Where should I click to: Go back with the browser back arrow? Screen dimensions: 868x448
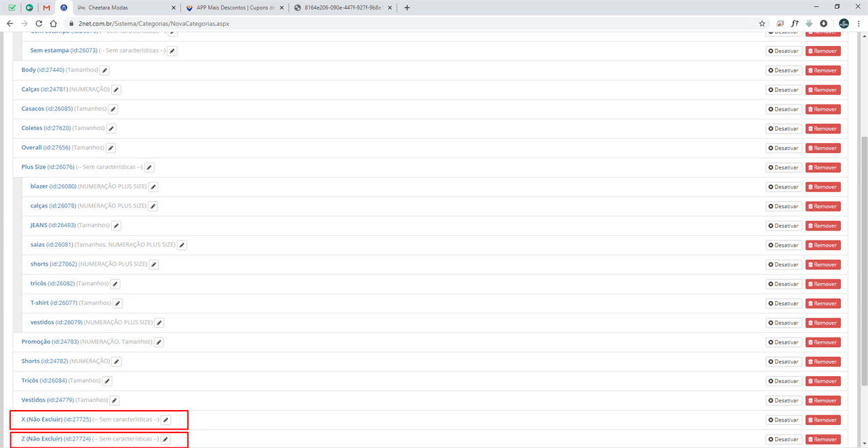(x=9, y=23)
